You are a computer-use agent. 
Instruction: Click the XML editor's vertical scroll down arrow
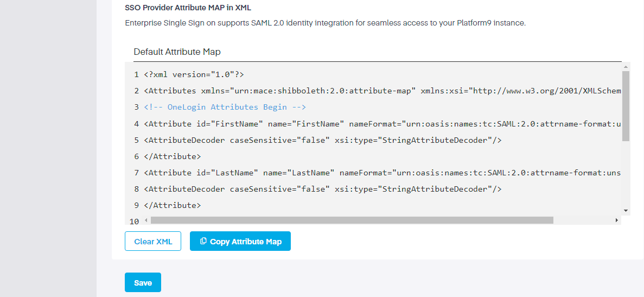(x=626, y=211)
